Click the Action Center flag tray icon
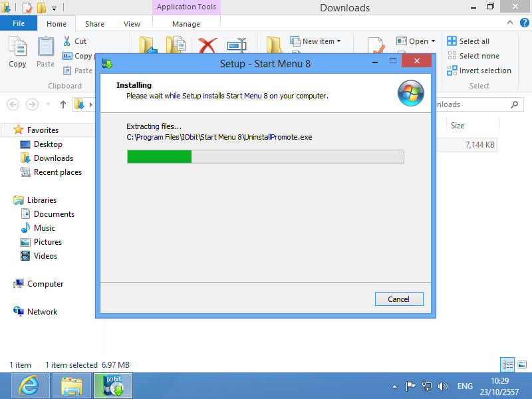The width and height of the screenshot is (532, 399). [x=410, y=386]
